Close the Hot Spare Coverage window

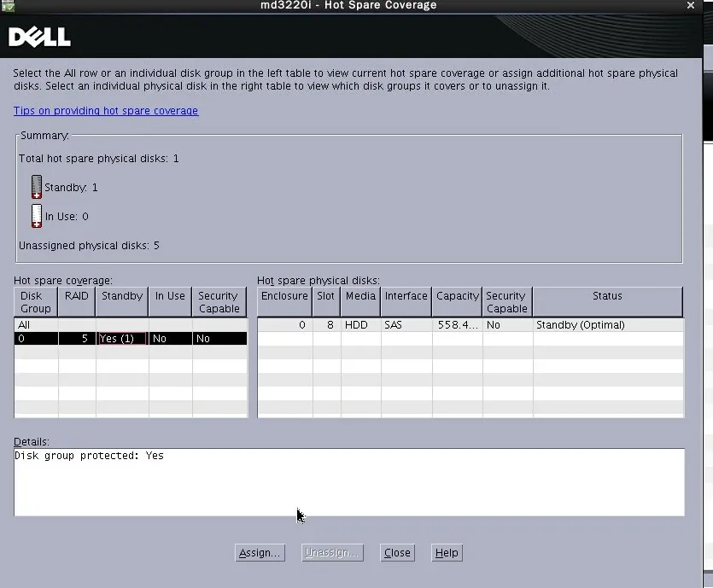(x=690, y=5)
